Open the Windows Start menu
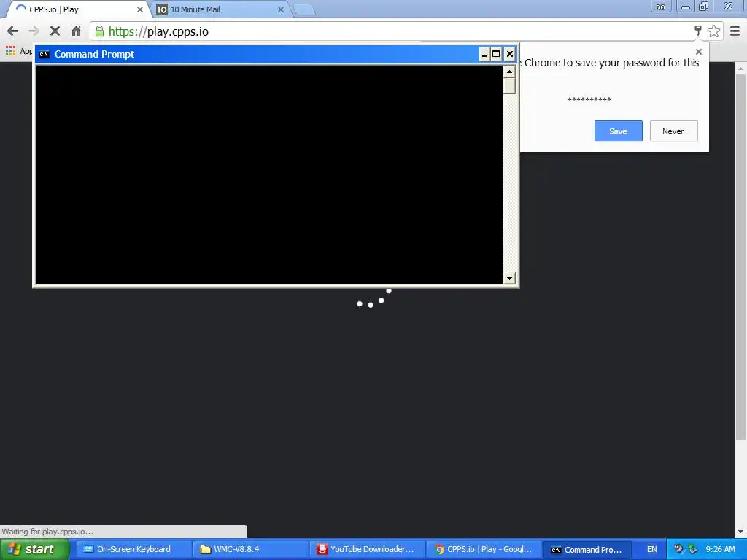747x560 pixels. [x=34, y=549]
